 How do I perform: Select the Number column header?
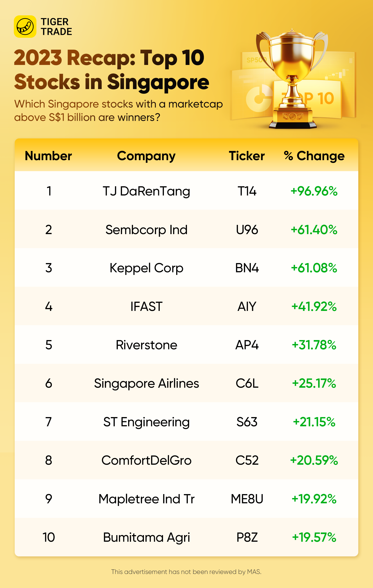click(48, 156)
